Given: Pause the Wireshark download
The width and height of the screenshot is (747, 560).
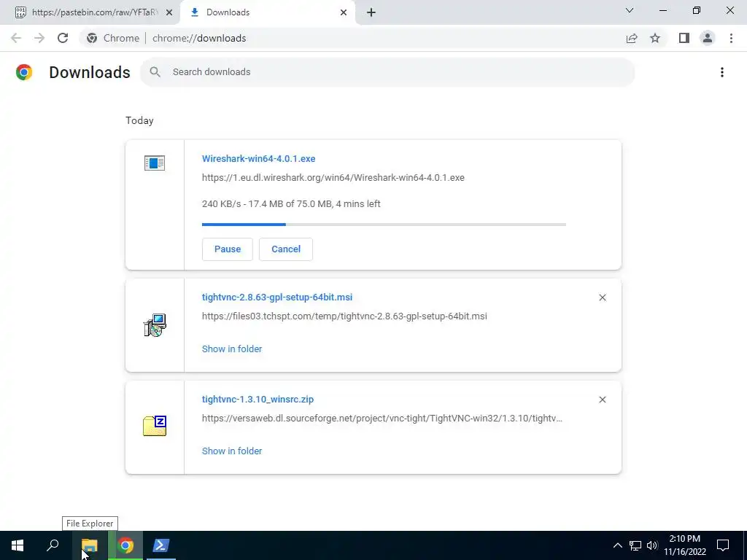Looking at the screenshot, I should [228, 249].
